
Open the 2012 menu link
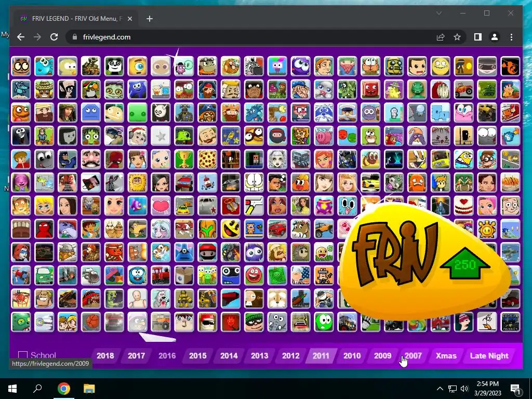coord(291,355)
